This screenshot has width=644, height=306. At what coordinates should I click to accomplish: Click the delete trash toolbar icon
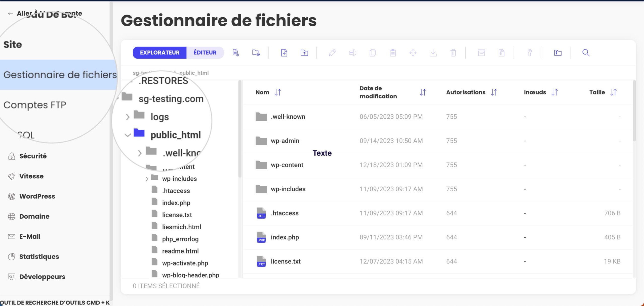click(x=453, y=53)
